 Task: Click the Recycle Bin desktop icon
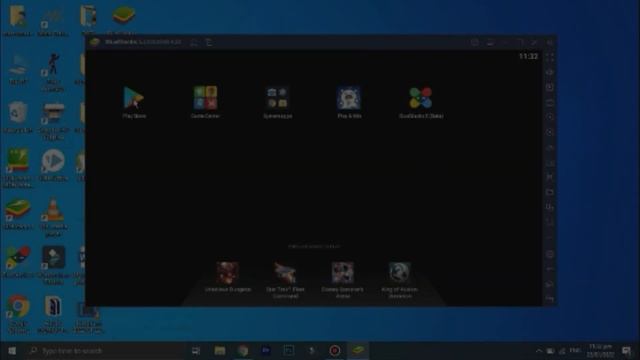[x=18, y=117]
